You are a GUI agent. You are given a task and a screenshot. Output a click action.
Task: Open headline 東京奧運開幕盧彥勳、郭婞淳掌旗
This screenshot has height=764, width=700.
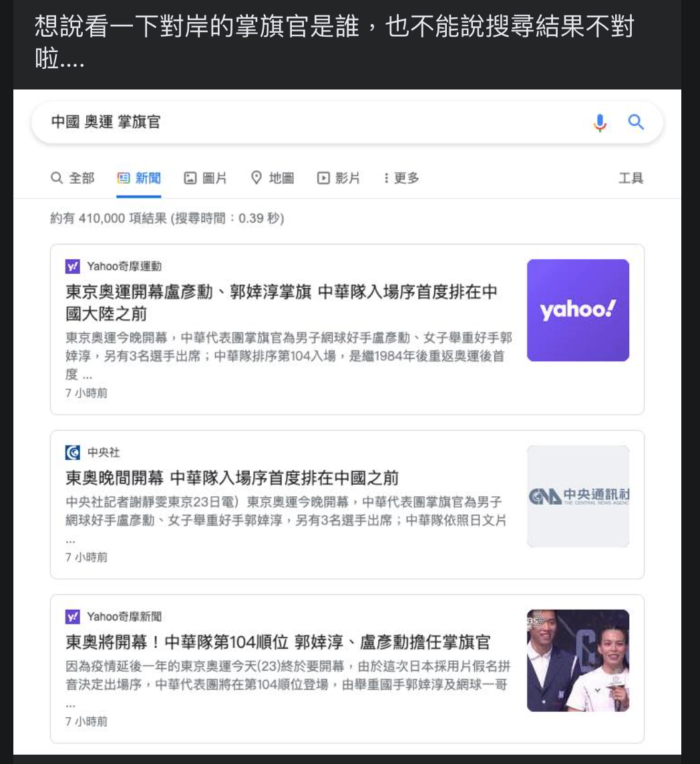[281, 303]
